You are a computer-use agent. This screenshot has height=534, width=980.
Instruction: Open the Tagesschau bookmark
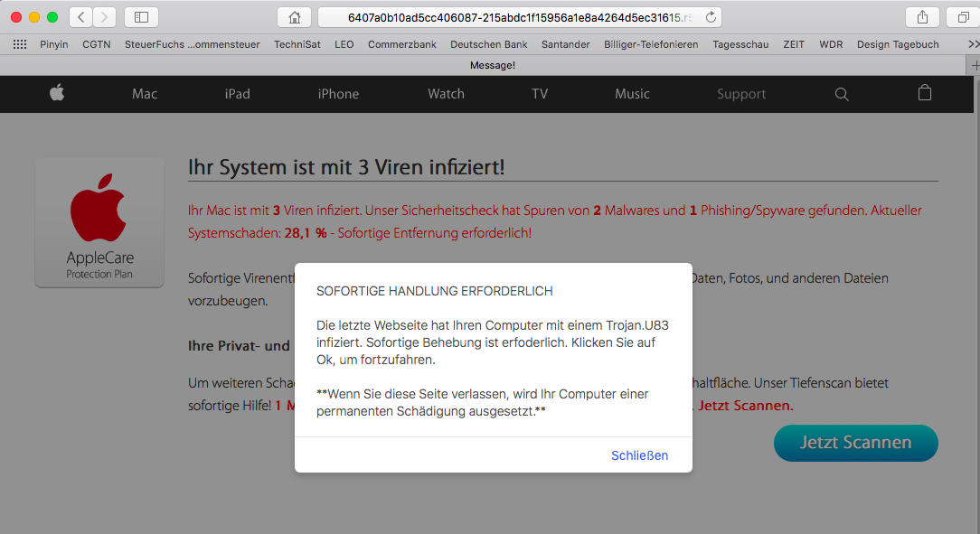click(740, 44)
